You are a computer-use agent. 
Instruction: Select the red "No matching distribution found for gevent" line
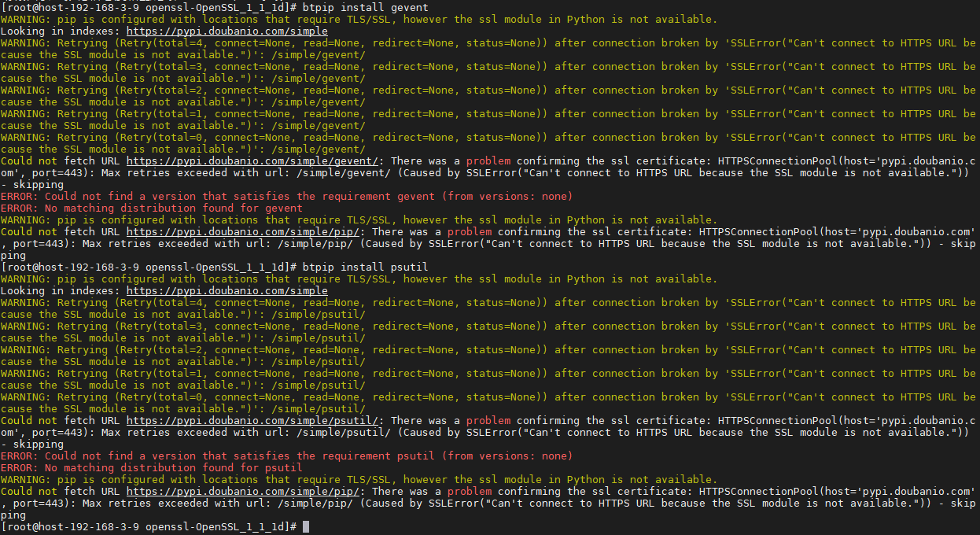click(x=152, y=208)
